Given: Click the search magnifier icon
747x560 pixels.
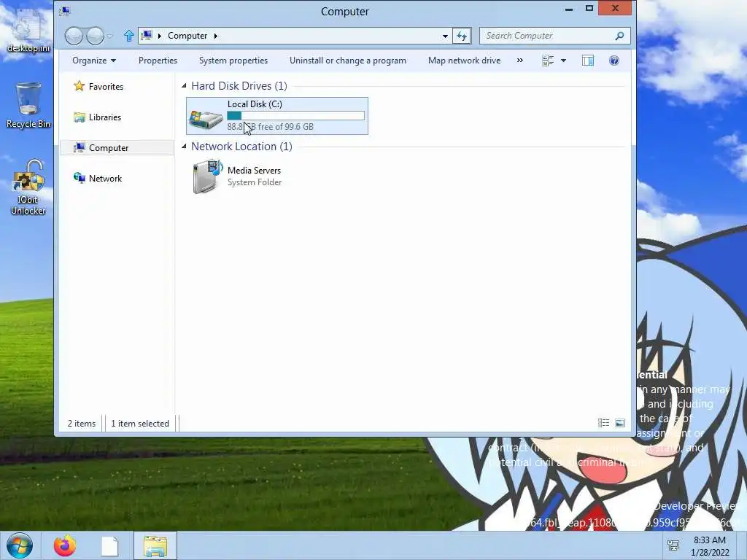Looking at the screenshot, I should pyautogui.click(x=620, y=36).
